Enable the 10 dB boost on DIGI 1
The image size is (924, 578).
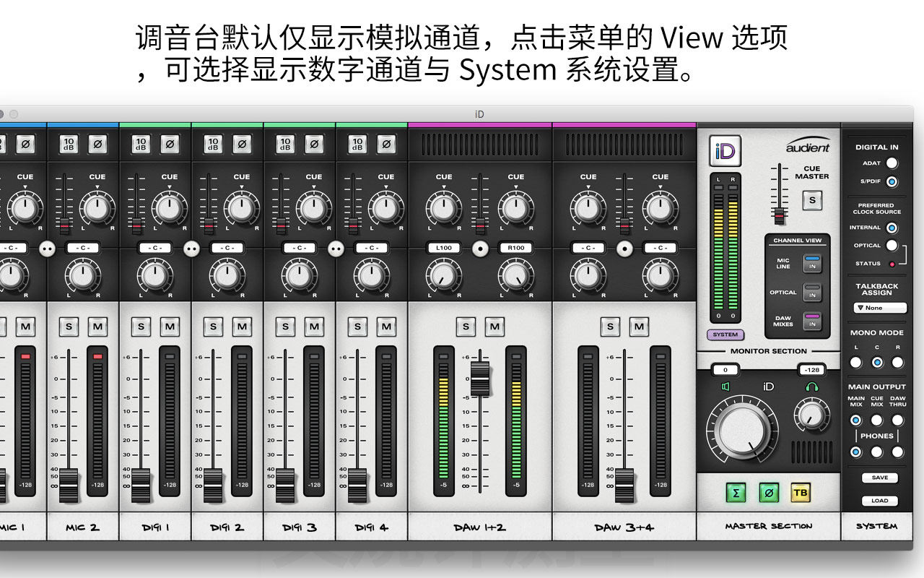click(x=141, y=144)
